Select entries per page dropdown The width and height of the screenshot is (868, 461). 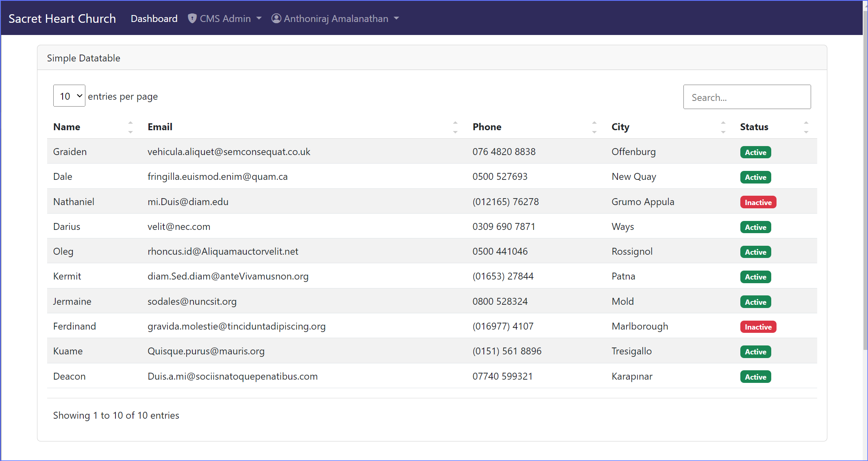(68, 96)
